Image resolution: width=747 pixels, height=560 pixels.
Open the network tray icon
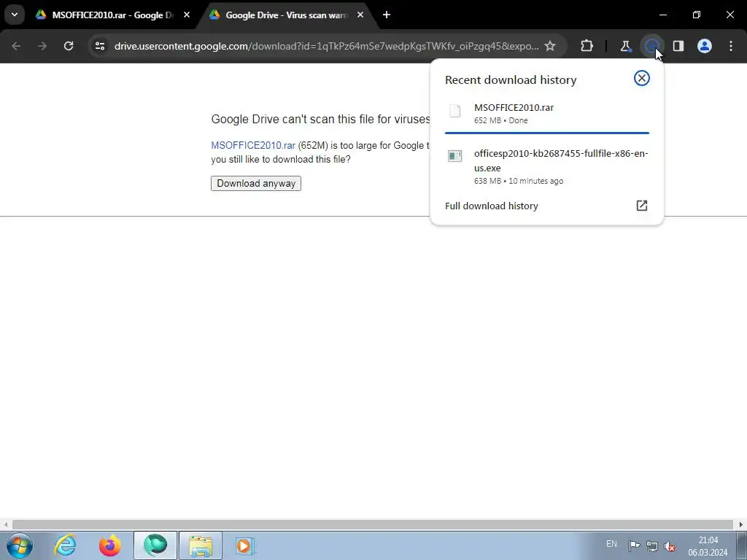click(x=651, y=545)
